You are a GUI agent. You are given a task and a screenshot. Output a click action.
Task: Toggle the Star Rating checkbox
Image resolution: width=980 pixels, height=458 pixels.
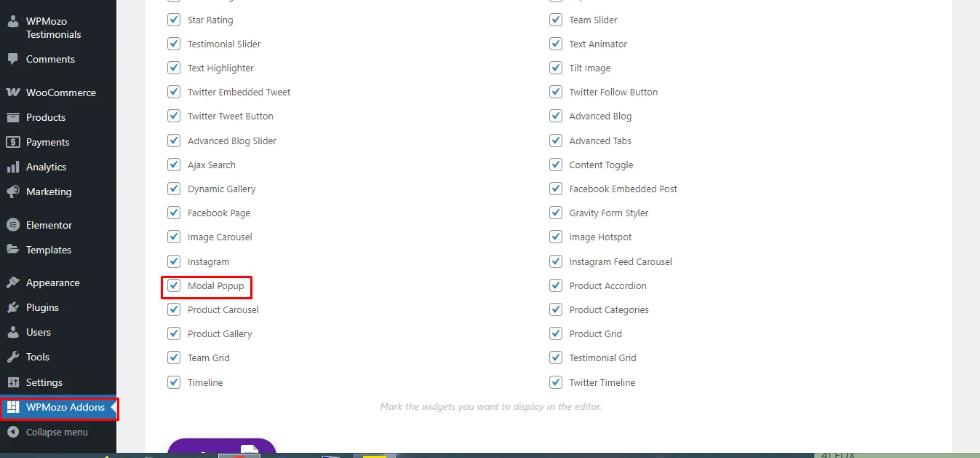174,20
